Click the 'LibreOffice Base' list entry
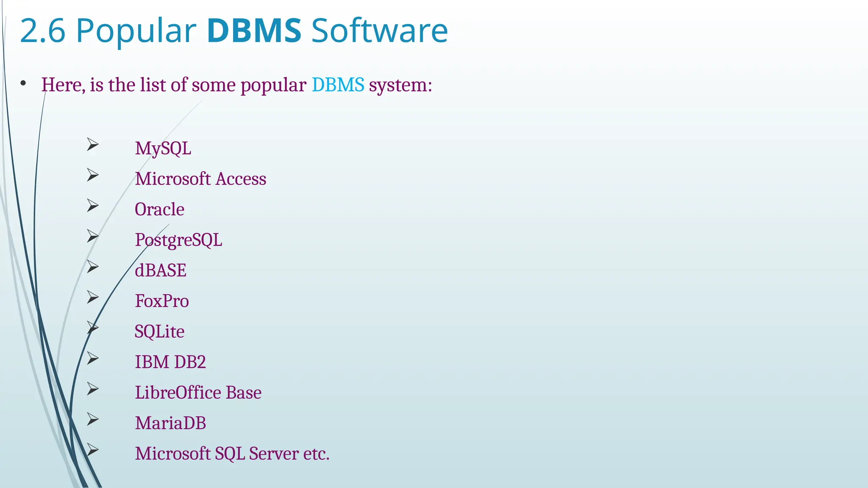868x488 pixels. click(198, 393)
